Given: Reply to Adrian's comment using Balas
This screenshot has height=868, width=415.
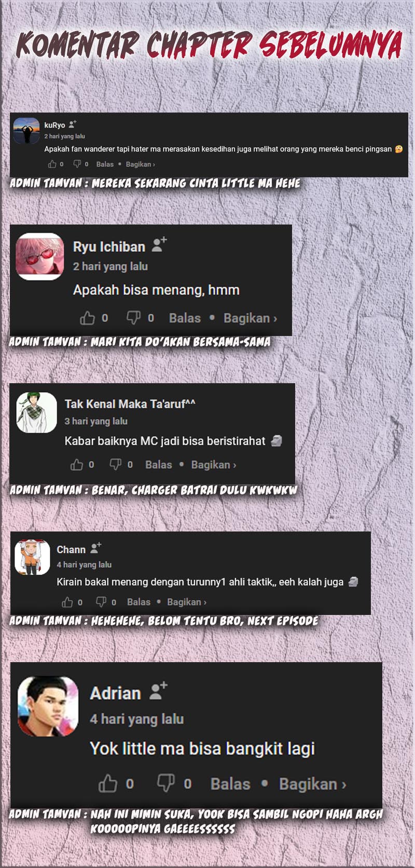Looking at the screenshot, I should pos(230,783).
